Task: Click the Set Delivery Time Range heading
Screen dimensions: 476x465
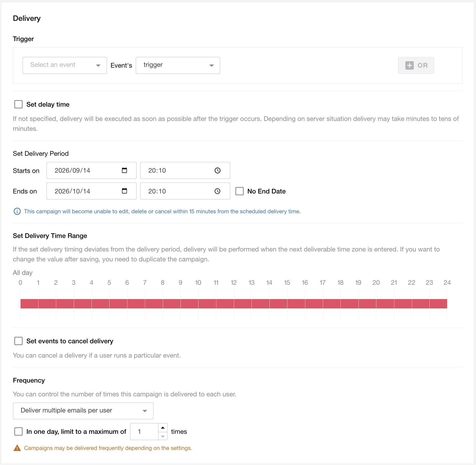Action: [x=50, y=236]
